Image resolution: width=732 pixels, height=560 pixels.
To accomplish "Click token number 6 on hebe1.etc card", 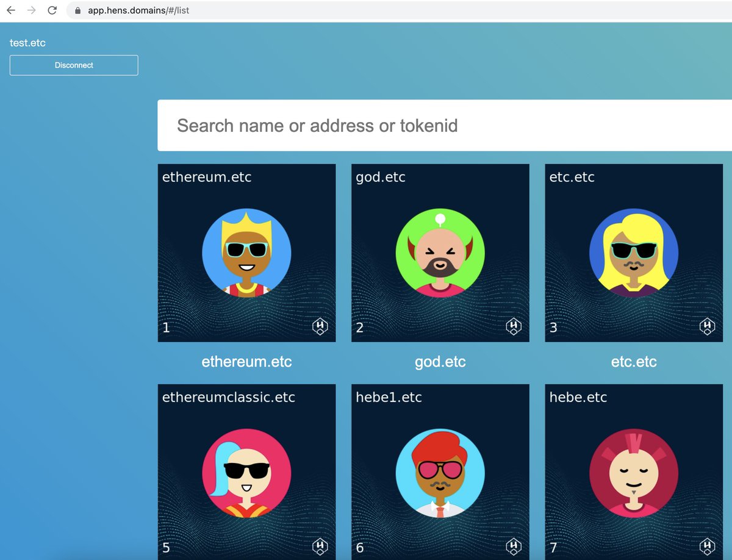I will [x=360, y=548].
